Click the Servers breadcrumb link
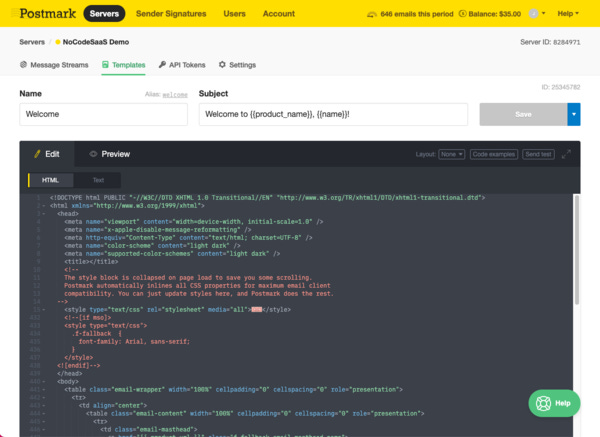This screenshot has height=437, width=600. pos(32,42)
